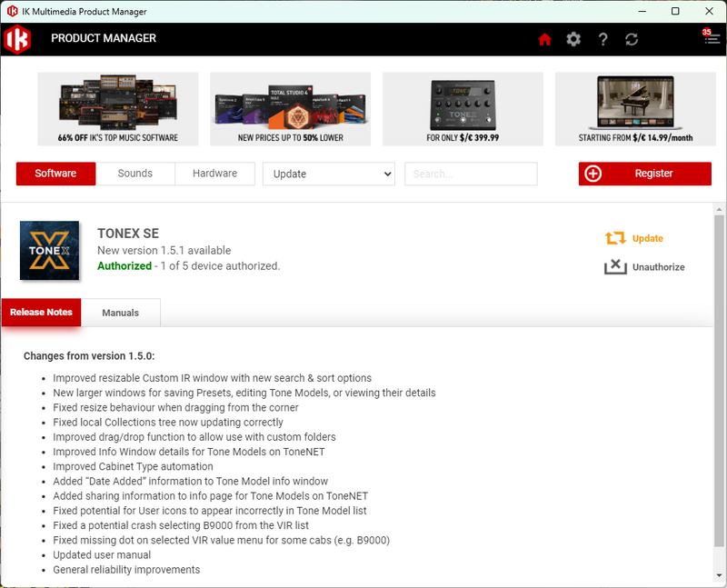This screenshot has width=727, height=588.
Task: Click the orange Update link for TONEX SE
Action: click(x=648, y=238)
